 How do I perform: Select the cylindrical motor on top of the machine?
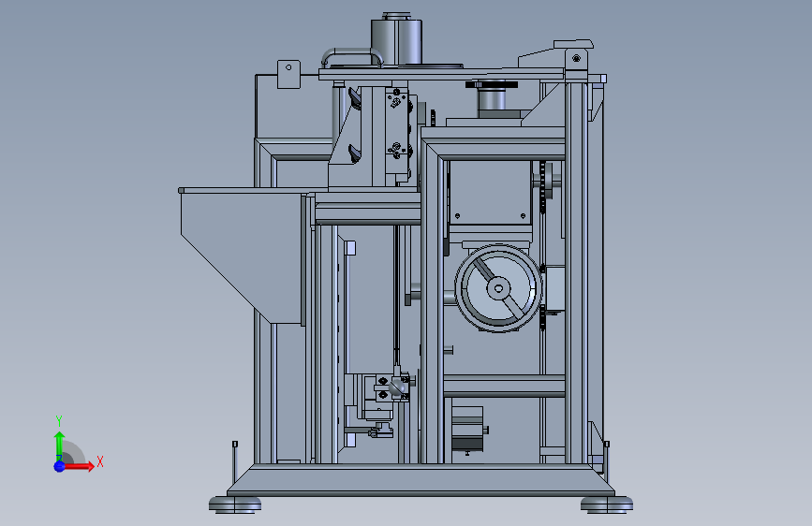(x=396, y=40)
